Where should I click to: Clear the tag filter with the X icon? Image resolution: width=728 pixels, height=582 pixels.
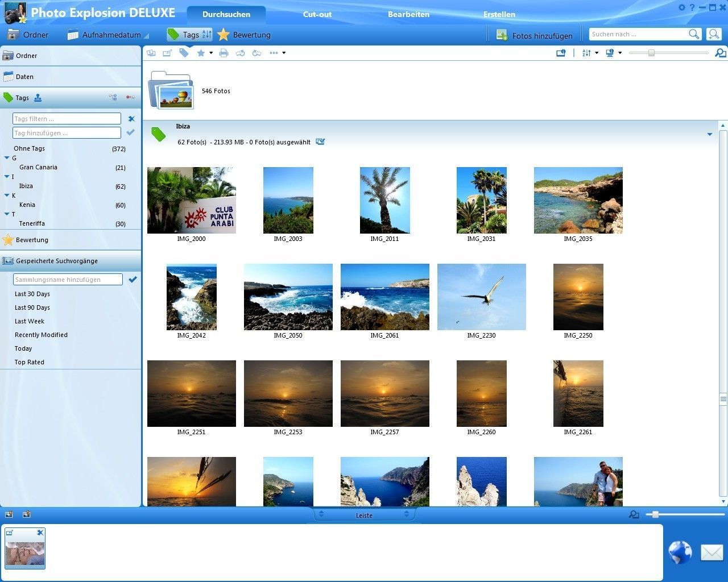click(x=131, y=119)
